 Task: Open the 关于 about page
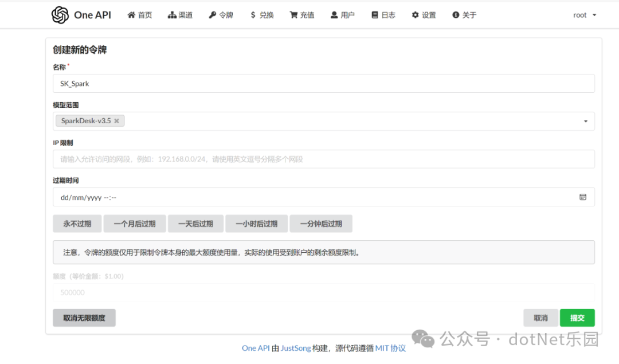tap(464, 15)
